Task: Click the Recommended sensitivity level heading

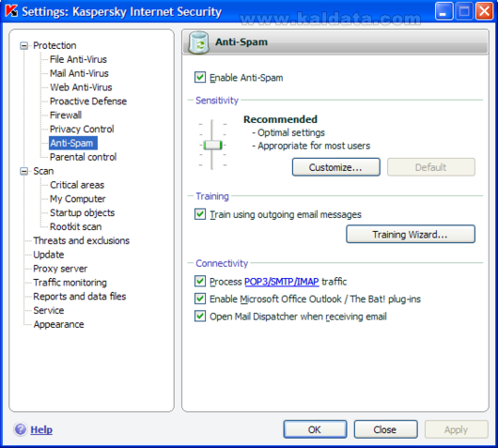Action: tap(280, 119)
